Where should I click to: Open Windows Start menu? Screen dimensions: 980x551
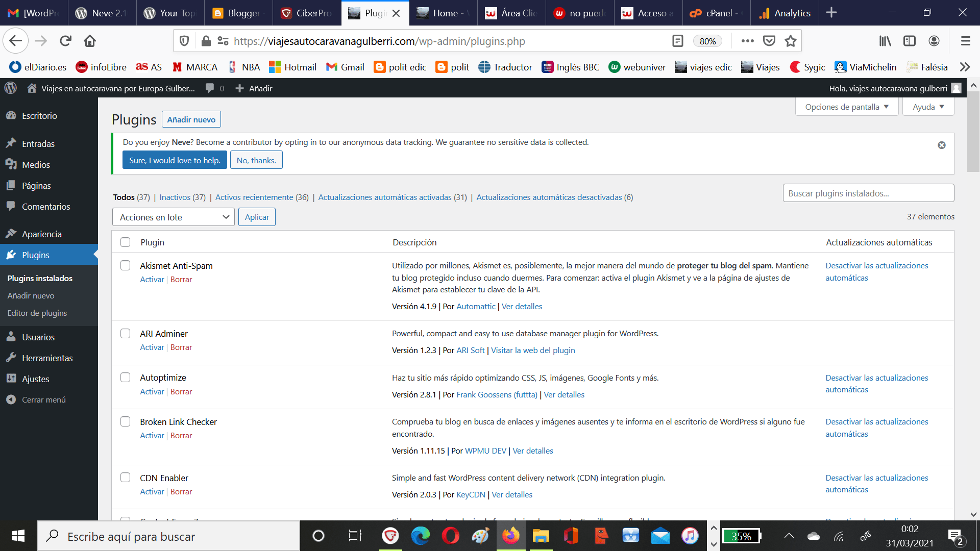click(x=18, y=536)
